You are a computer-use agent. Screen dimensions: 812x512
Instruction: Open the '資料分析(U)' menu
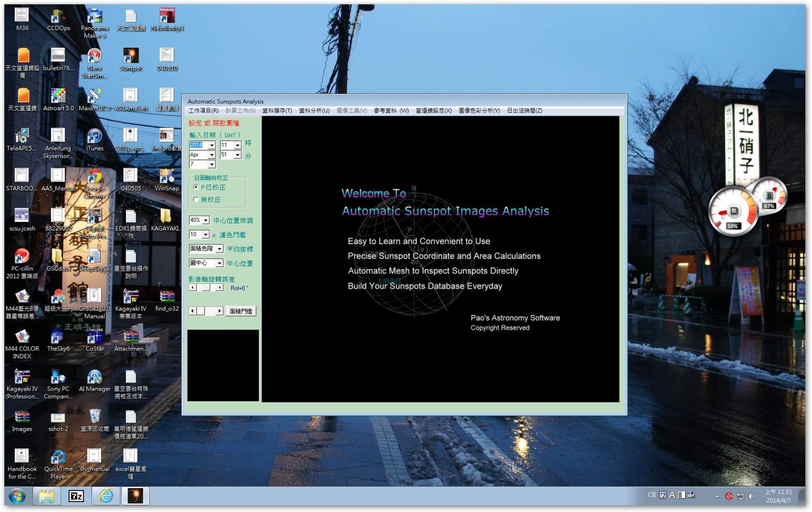[314, 111]
